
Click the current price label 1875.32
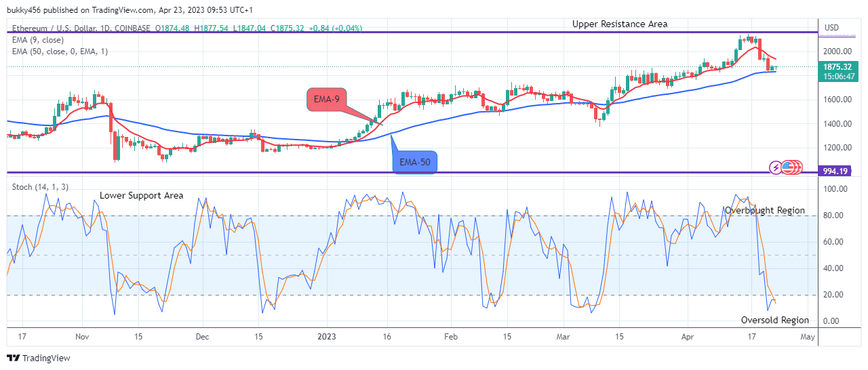(838, 68)
